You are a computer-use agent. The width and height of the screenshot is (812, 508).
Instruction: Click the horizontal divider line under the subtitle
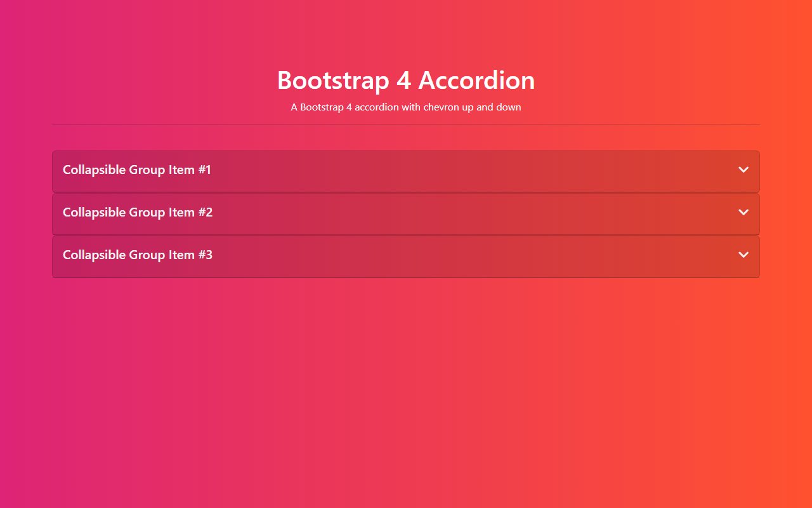(x=405, y=125)
